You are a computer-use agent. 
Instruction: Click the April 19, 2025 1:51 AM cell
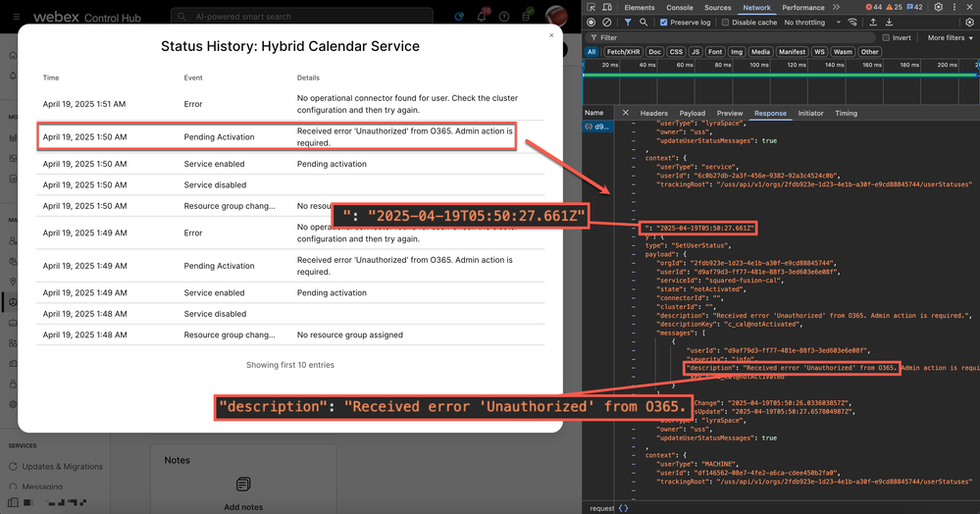click(83, 104)
